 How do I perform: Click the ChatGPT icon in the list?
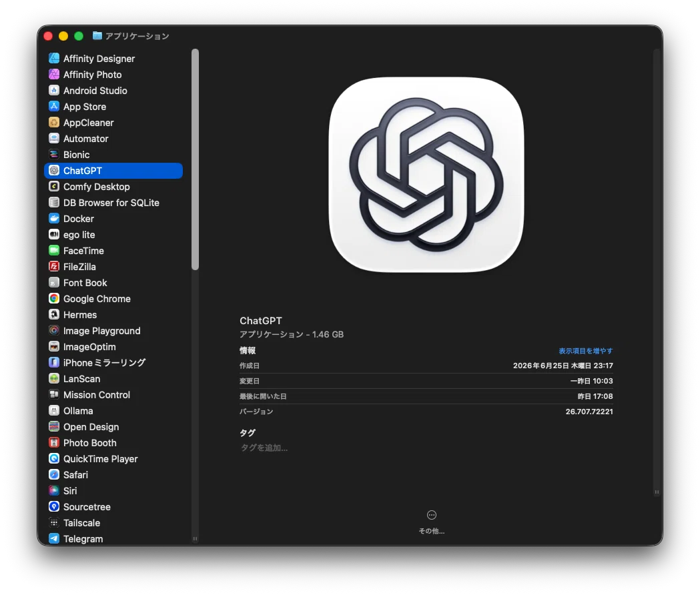coord(54,171)
